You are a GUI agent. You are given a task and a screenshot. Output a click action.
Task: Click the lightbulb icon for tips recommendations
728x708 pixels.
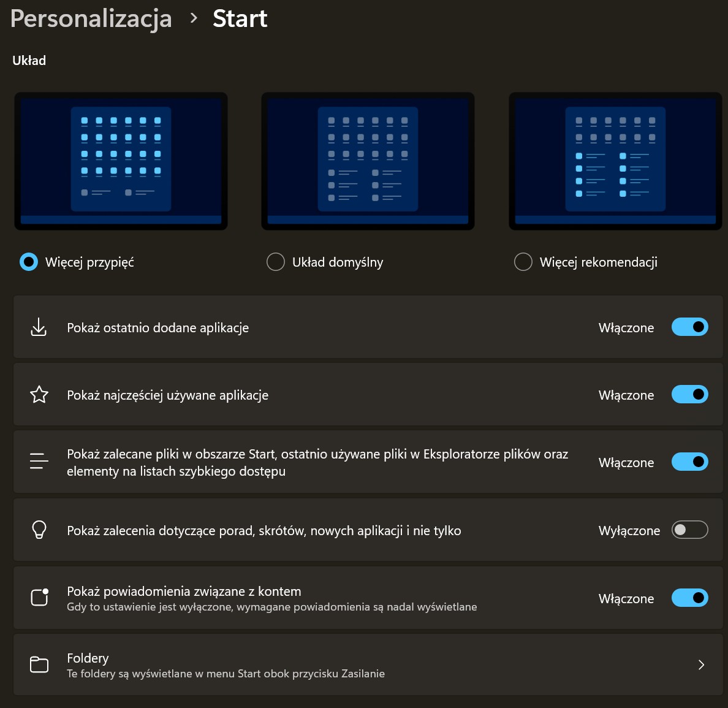[x=39, y=530]
